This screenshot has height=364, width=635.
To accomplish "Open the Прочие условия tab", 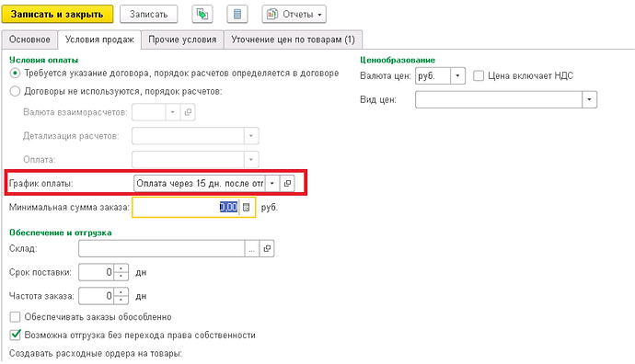I will click(182, 40).
